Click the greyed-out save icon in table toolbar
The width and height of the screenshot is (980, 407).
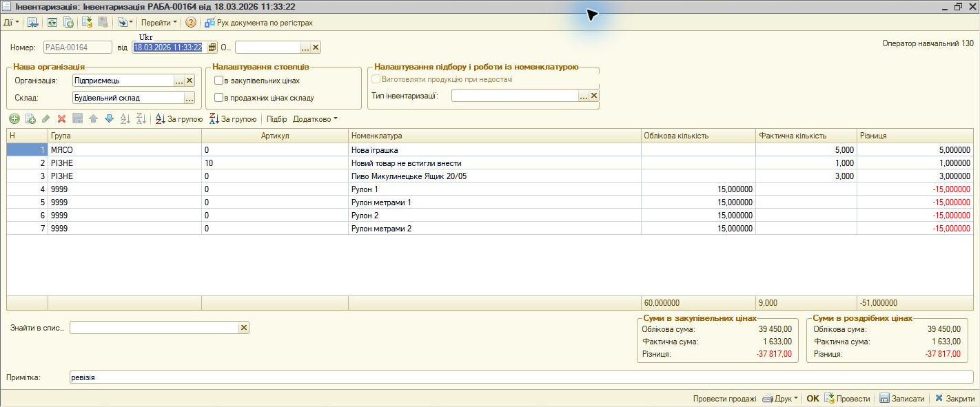coord(78,119)
